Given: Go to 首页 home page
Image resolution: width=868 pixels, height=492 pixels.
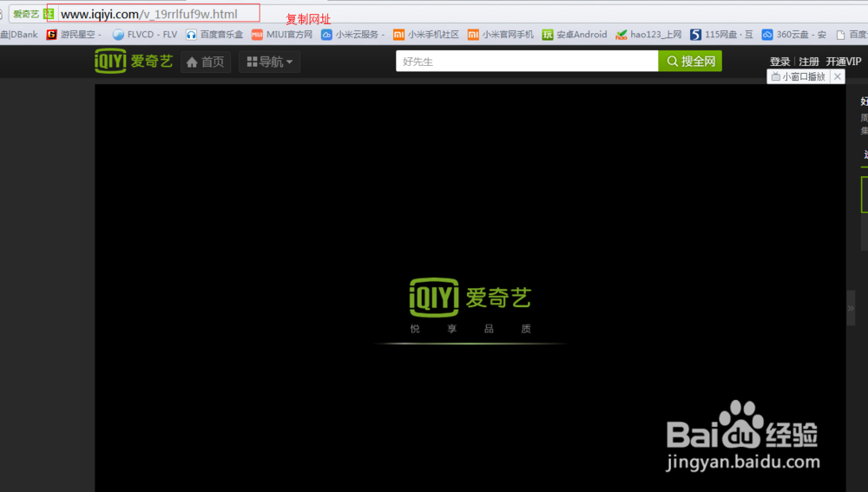Looking at the screenshot, I should pyautogui.click(x=206, y=62).
